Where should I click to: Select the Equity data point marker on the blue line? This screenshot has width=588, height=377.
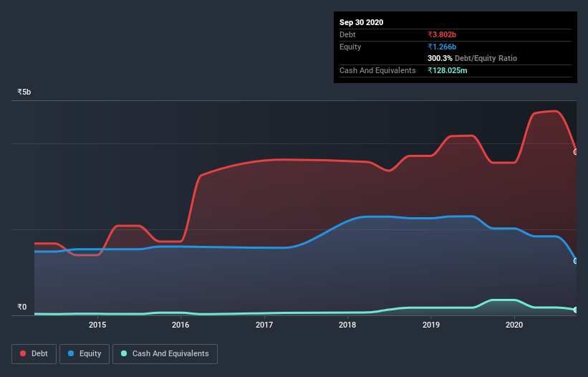(576, 261)
